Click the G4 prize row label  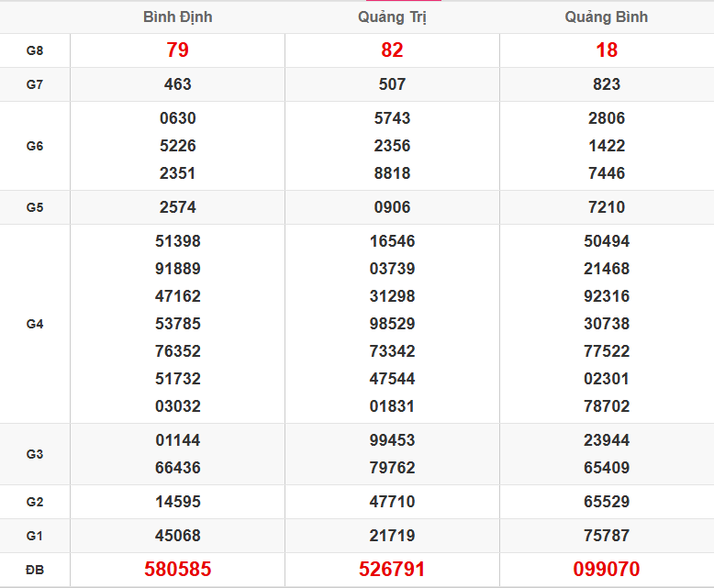[x=35, y=324]
